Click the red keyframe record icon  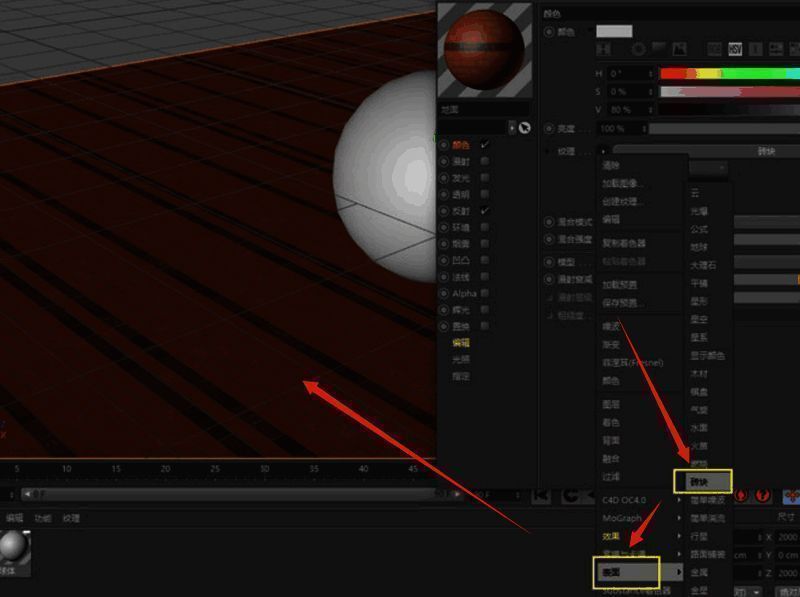click(741, 495)
